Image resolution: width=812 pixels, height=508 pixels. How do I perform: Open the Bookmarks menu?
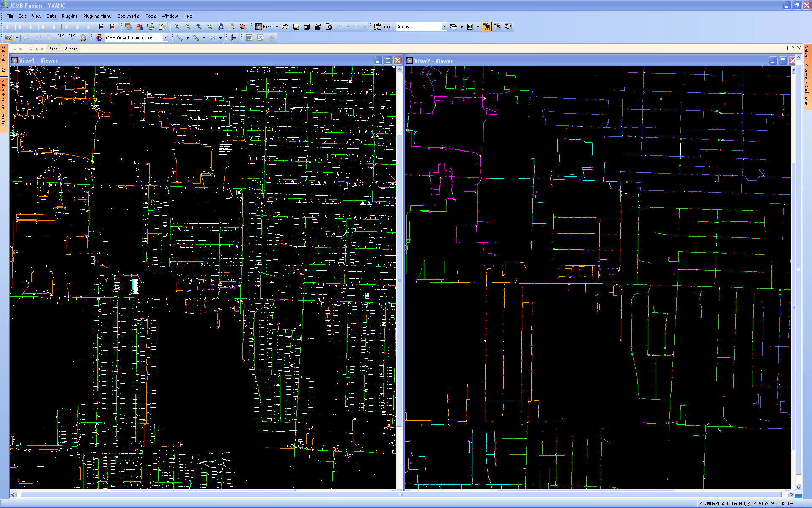pyautogui.click(x=128, y=16)
